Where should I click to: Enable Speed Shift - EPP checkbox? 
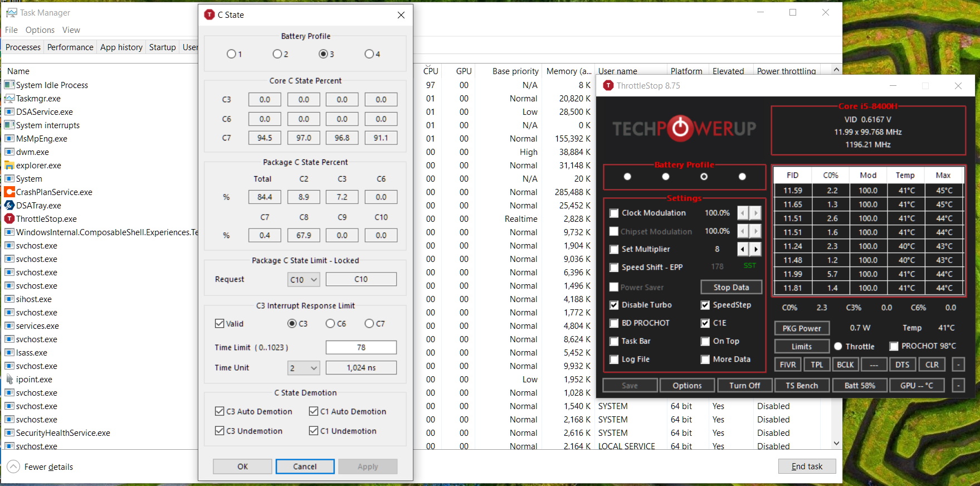click(614, 268)
